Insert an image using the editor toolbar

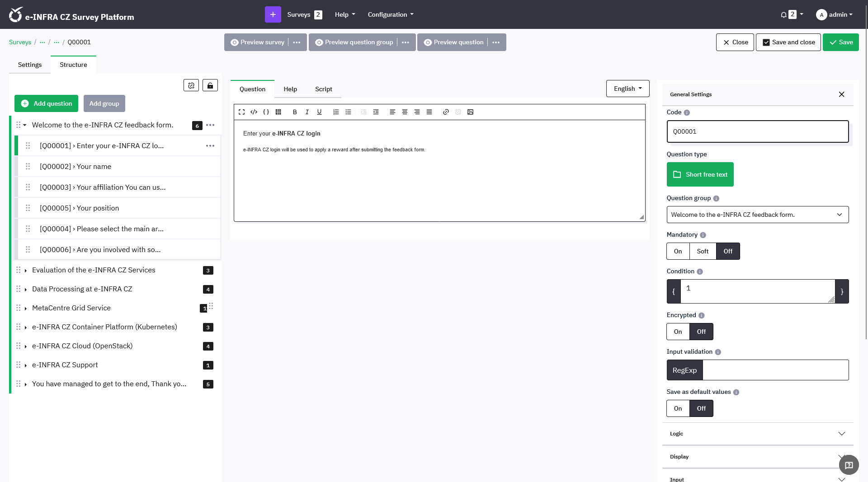(470, 112)
